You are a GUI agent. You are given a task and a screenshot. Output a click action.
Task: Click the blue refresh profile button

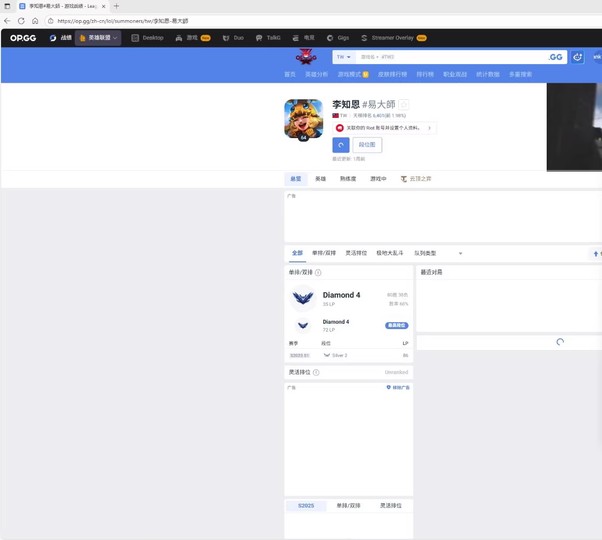(340, 145)
